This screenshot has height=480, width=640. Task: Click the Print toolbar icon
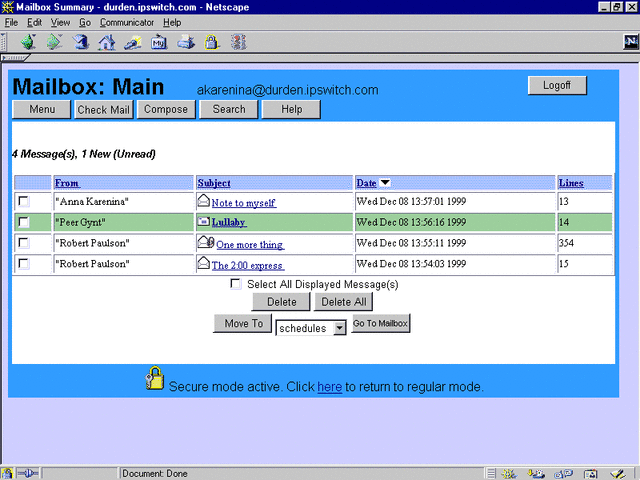186,42
